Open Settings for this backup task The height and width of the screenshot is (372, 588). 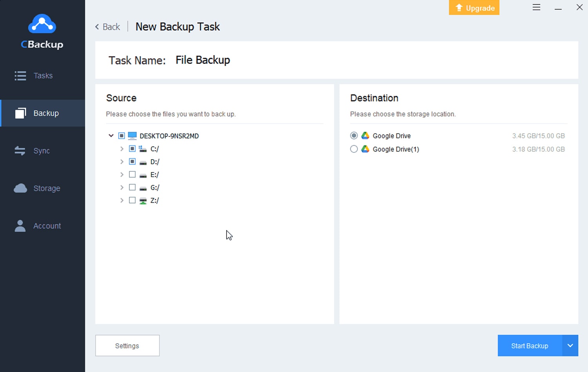(x=127, y=345)
